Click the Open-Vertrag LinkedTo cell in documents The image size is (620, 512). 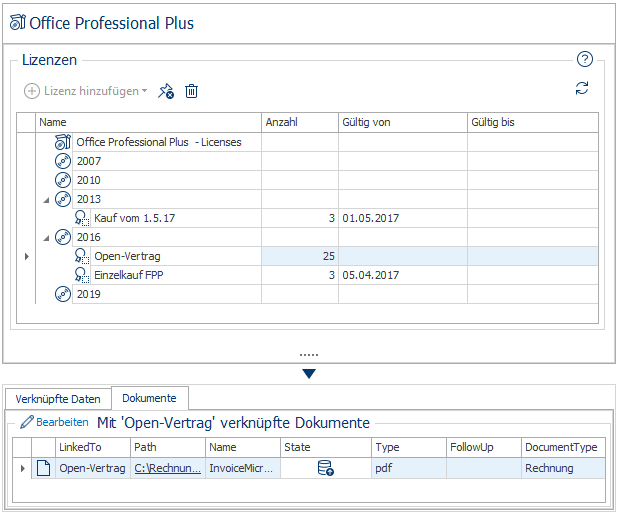(x=93, y=468)
